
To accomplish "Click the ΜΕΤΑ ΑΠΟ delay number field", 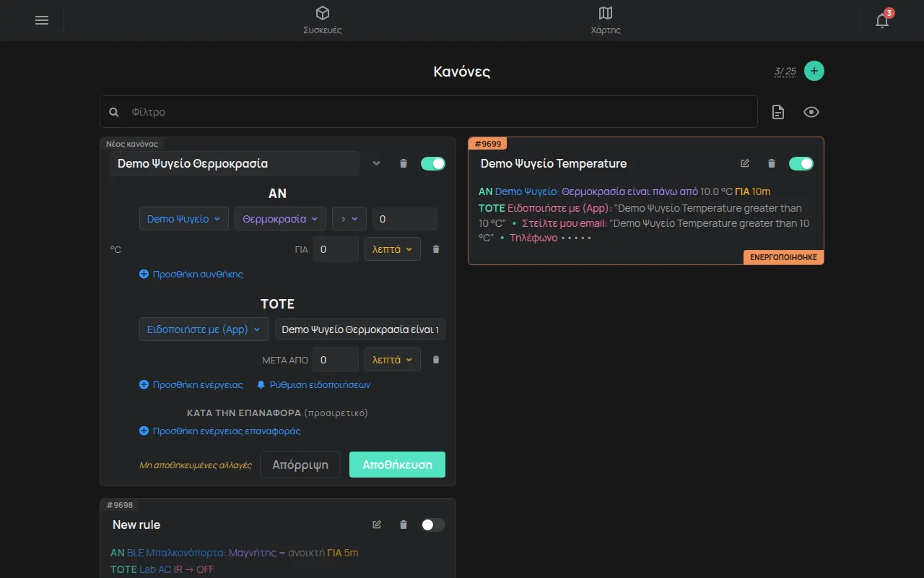I will tap(336, 360).
